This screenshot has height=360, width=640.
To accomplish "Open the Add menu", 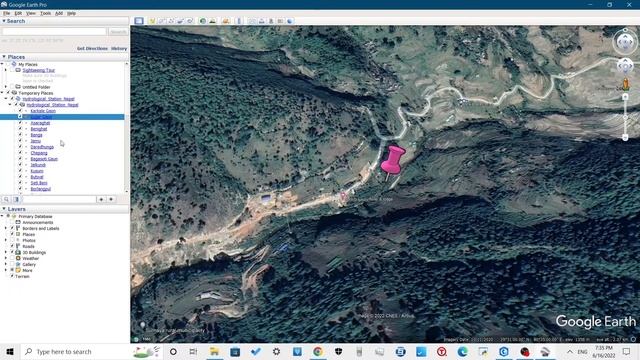I will pyautogui.click(x=59, y=13).
